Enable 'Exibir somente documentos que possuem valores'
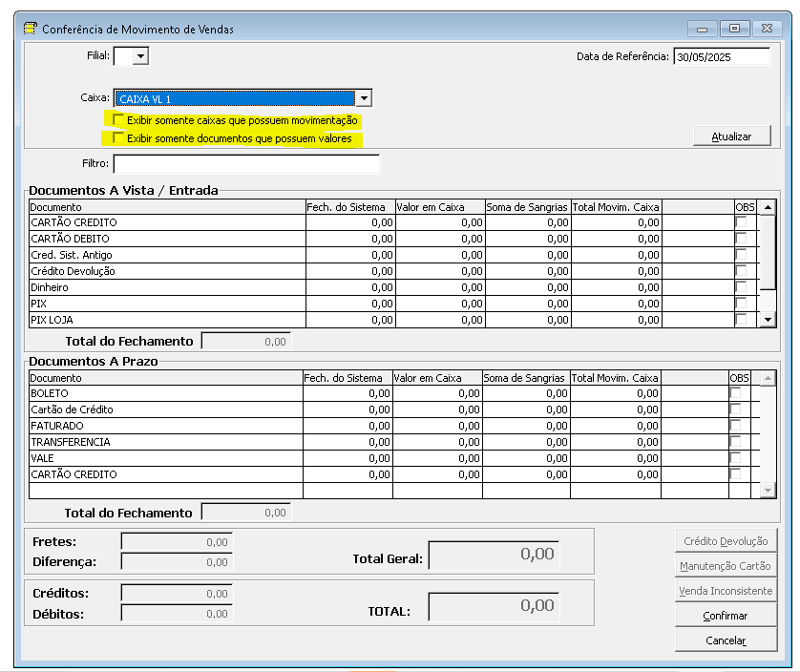 (118, 137)
